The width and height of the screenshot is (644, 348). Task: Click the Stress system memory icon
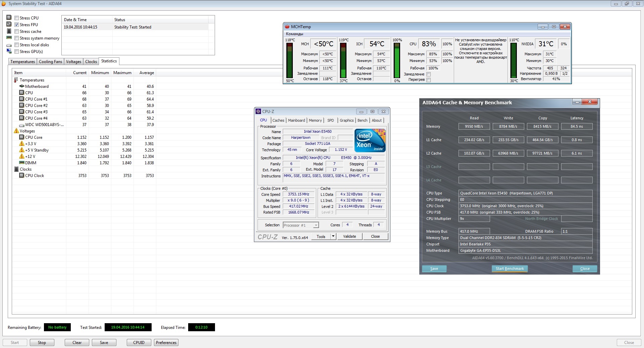(x=9, y=38)
